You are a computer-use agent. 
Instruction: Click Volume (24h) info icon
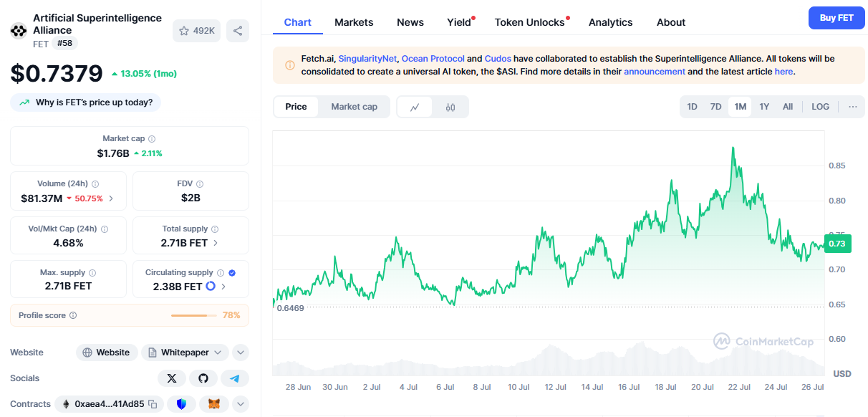click(x=95, y=184)
